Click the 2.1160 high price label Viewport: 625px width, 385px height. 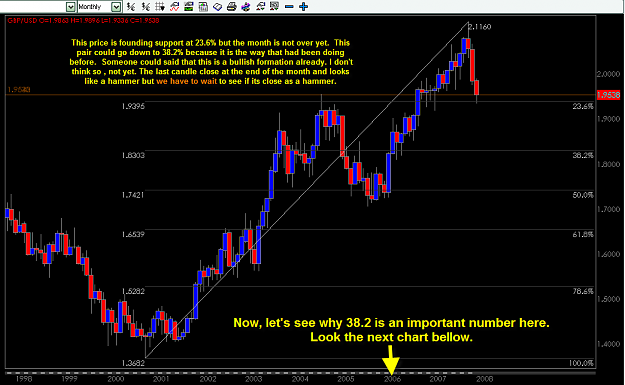coord(480,27)
